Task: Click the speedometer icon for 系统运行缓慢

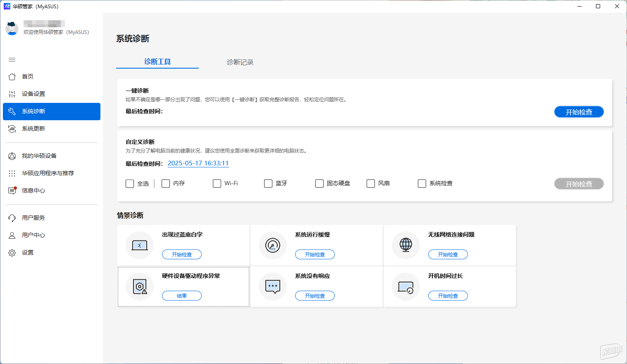Action: pyautogui.click(x=273, y=245)
